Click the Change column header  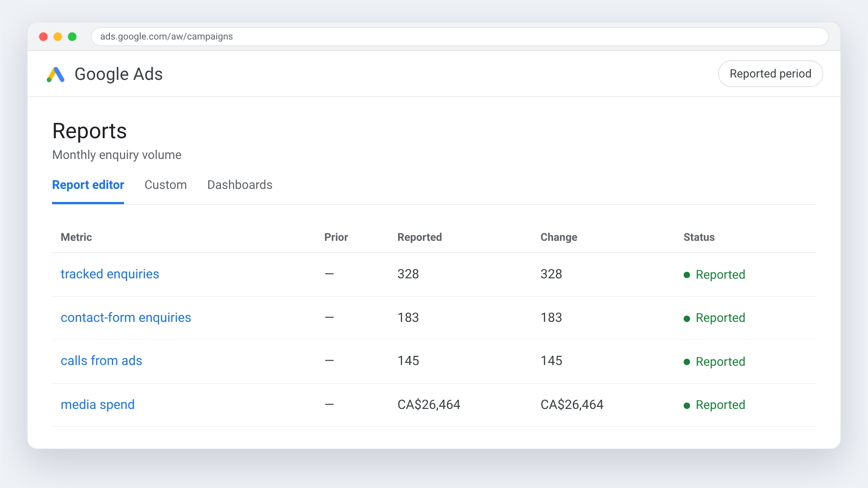[x=559, y=237]
